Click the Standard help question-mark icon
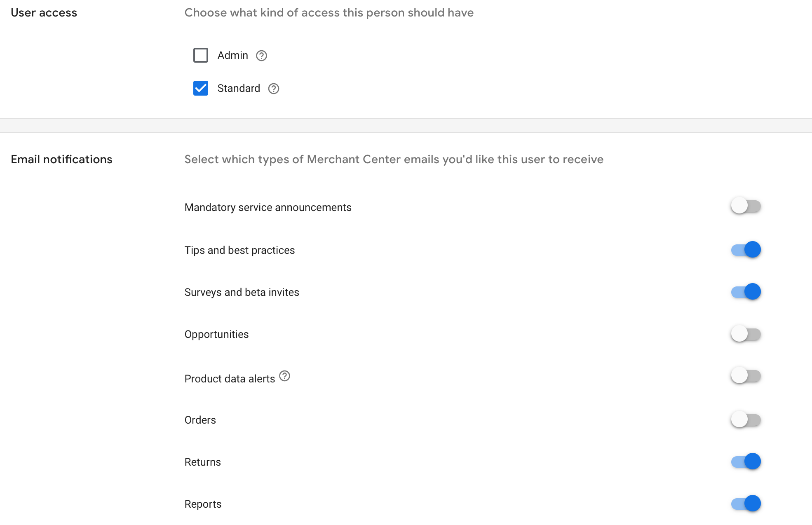The height and width of the screenshot is (525, 812). coord(274,89)
